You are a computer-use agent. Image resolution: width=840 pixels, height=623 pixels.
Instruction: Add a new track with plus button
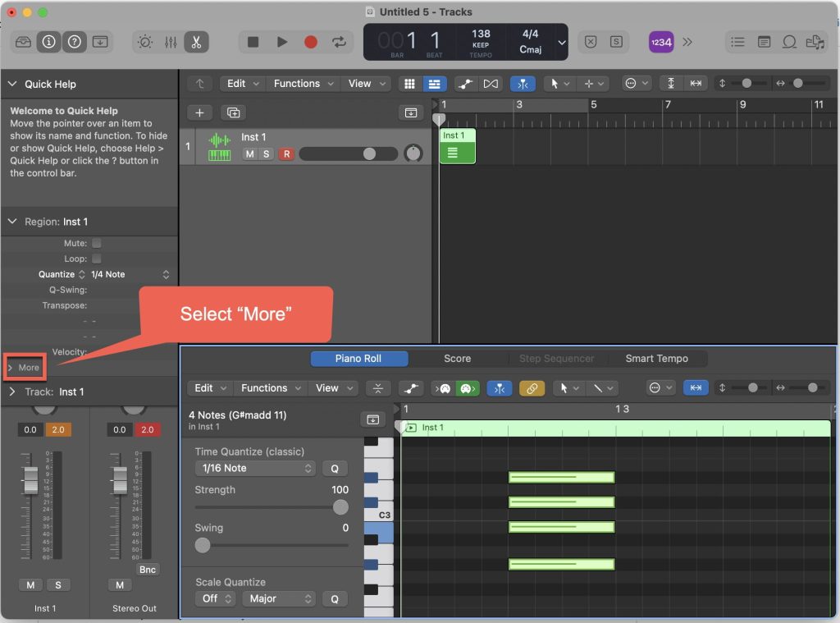click(199, 112)
